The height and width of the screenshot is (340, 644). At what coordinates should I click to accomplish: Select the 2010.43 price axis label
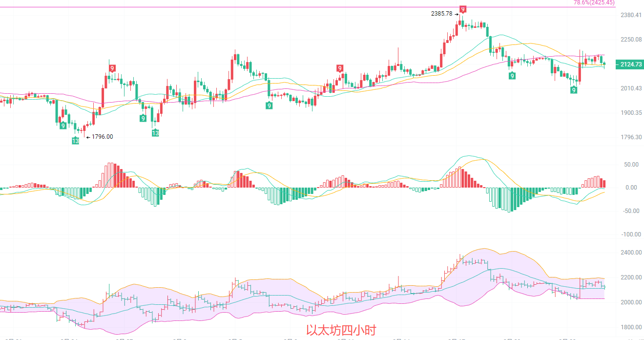pos(631,88)
